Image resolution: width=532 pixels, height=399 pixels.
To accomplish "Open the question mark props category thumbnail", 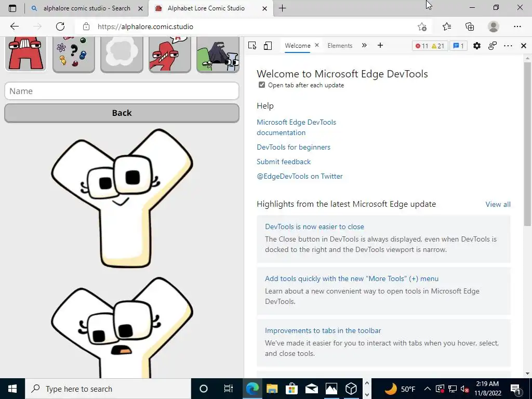I will [x=74, y=54].
